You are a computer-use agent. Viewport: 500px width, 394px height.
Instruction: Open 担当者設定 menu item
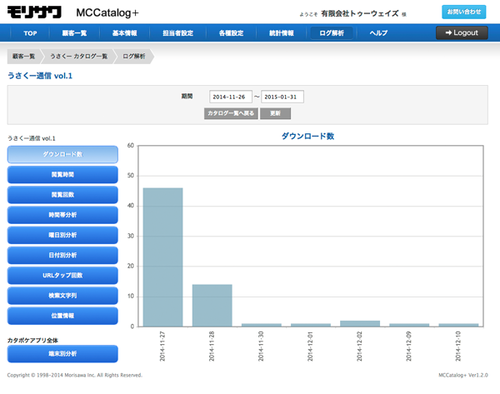coord(178,33)
